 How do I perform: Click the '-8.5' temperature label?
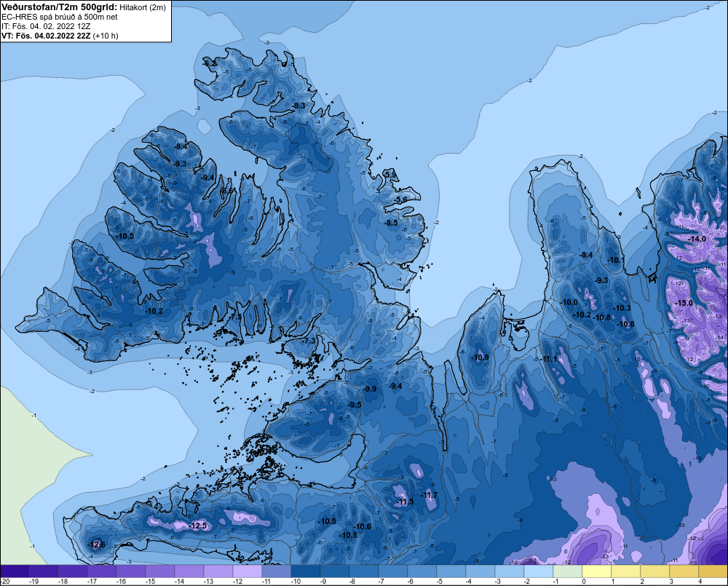click(392, 223)
